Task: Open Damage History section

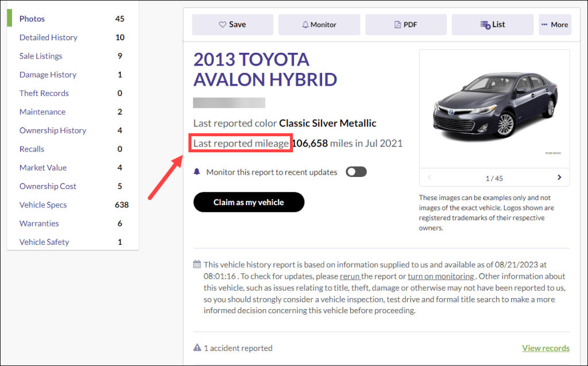Action: click(x=48, y=75)
